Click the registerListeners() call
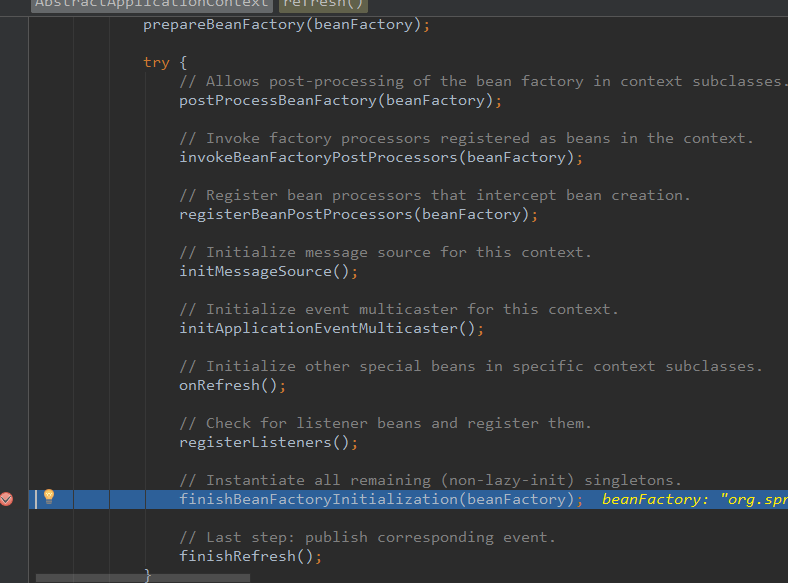Viewport: 788px width, 583px height. click(268, 442)
